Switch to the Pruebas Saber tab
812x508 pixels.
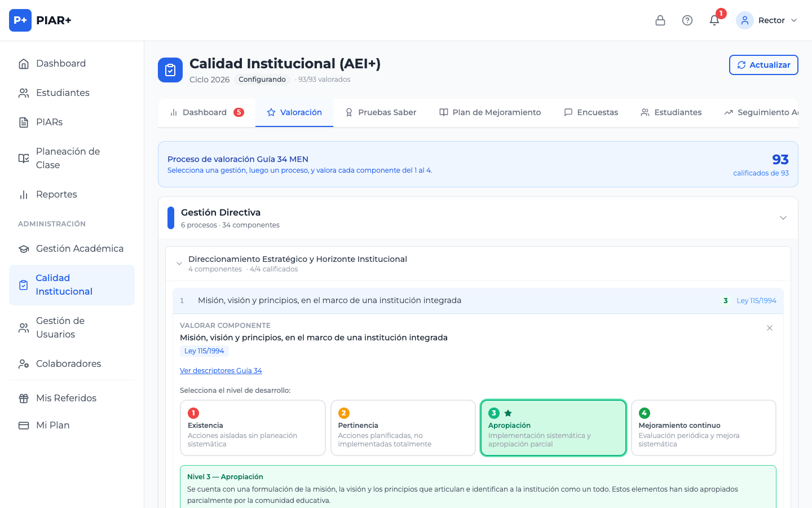click(x=381, y=112)
